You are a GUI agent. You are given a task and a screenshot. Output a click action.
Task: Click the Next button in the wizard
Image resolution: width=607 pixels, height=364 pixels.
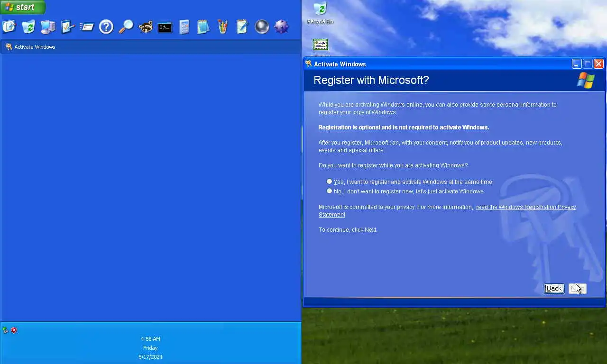click(x=577, y=289)
